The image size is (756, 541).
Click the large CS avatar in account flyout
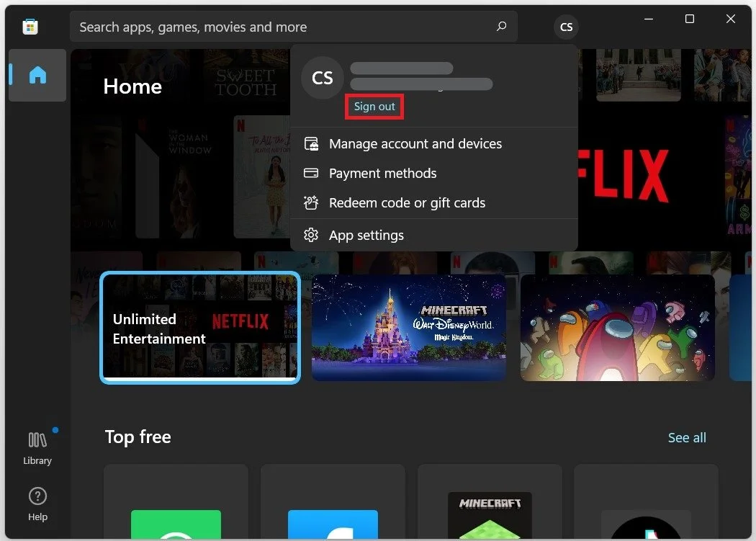point(323,78)
